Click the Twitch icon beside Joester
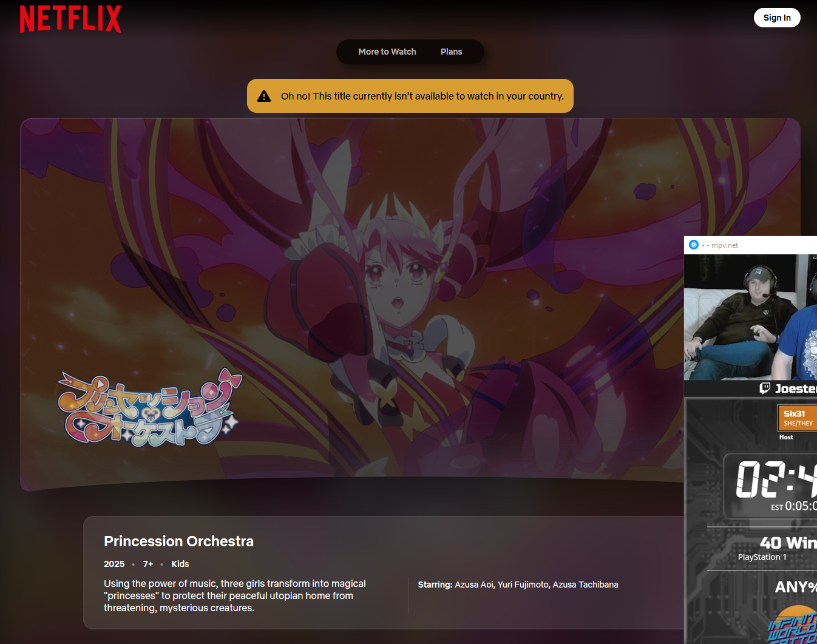This screenshot has width=817, height=644. (765, 388)
